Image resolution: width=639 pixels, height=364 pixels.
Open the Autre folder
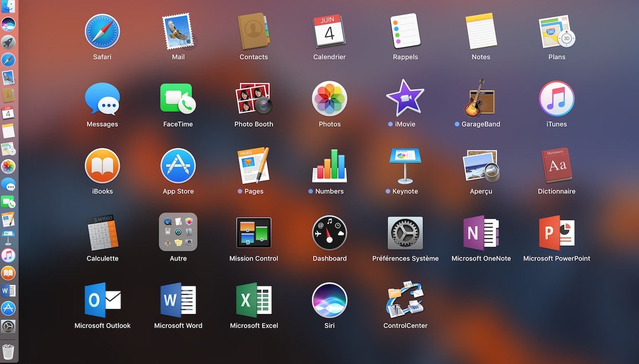[178, 232]
